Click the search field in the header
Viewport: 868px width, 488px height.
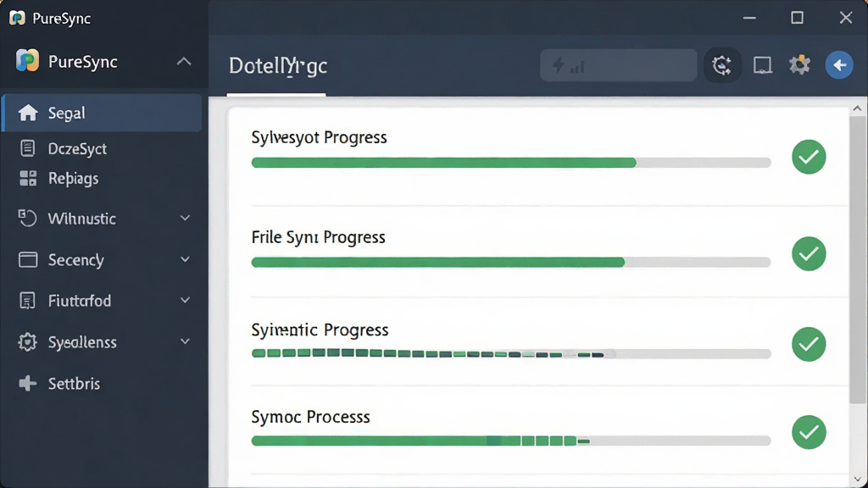(x=618, y=65)
